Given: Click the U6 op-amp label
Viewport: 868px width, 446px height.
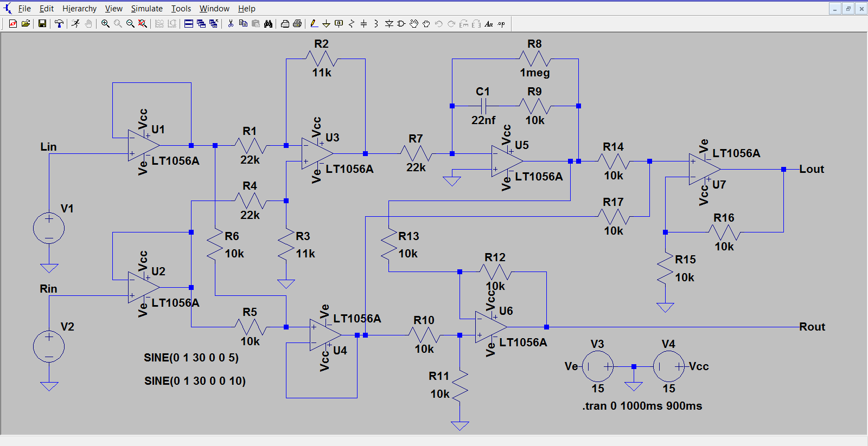Looking at the screenshot, I should pyautogui.click(x=506, y=311).
